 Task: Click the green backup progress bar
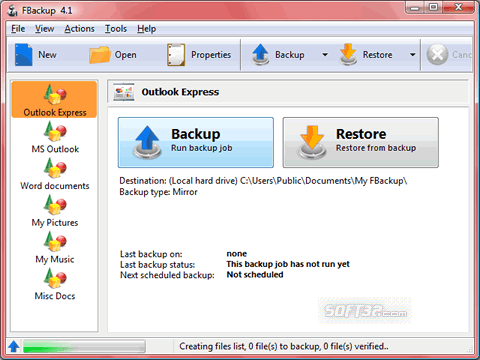click(x=84, y=346)
